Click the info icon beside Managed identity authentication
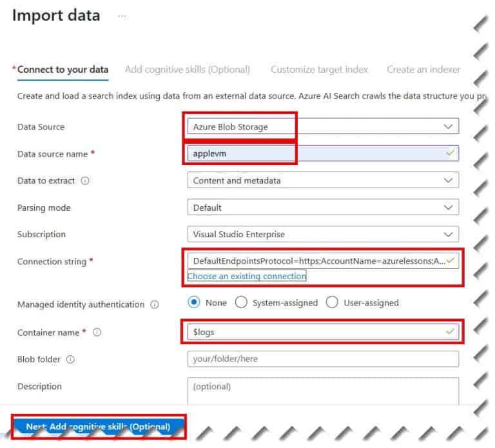The image size is (495, 448). pyautogui.click(x=155, y=305)
